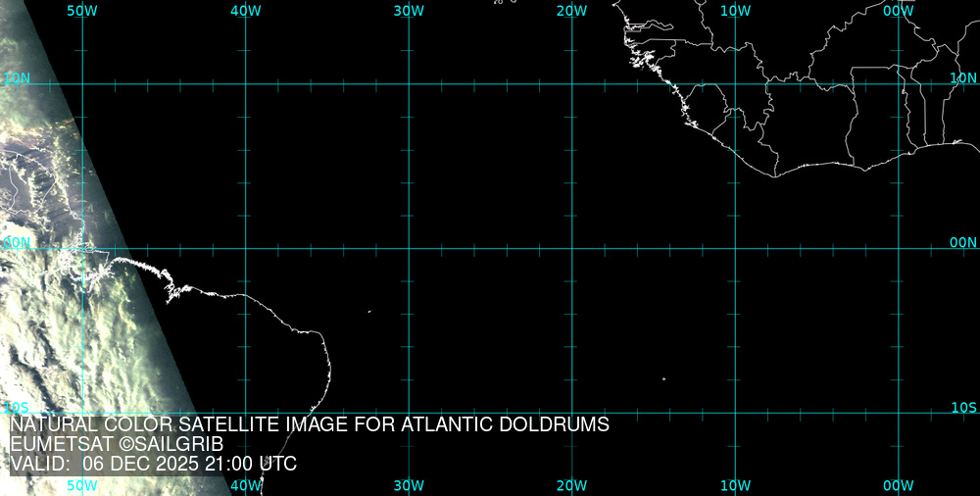Image resolution: width=980 pixels, height=496 pixels.
Task: Click where the 20W and 10N gridlines cross
Action: click(x=571, y=84)
